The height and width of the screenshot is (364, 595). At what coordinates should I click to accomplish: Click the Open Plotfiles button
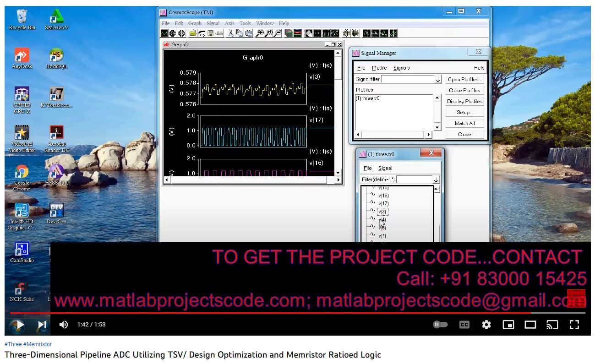(x=464, y=80)
